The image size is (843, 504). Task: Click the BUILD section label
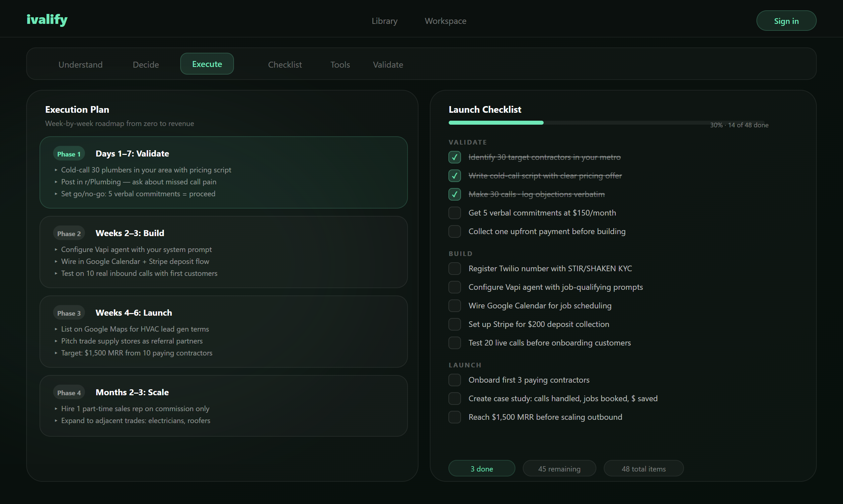[x=461, y=254]
